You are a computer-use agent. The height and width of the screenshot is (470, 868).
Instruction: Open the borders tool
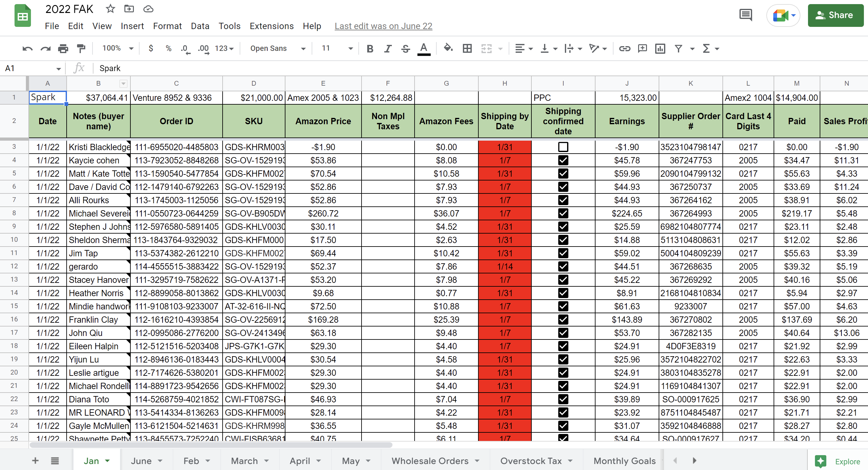pos(467,49)
